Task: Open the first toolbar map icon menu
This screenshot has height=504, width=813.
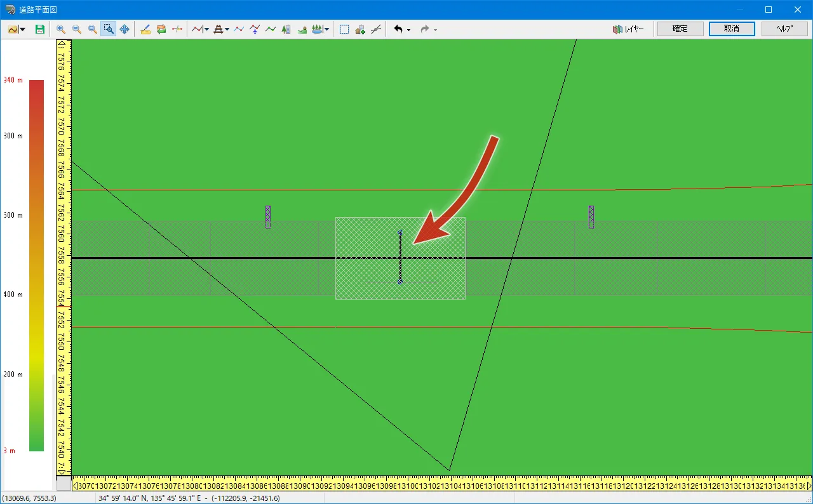Action: point(16,29)
